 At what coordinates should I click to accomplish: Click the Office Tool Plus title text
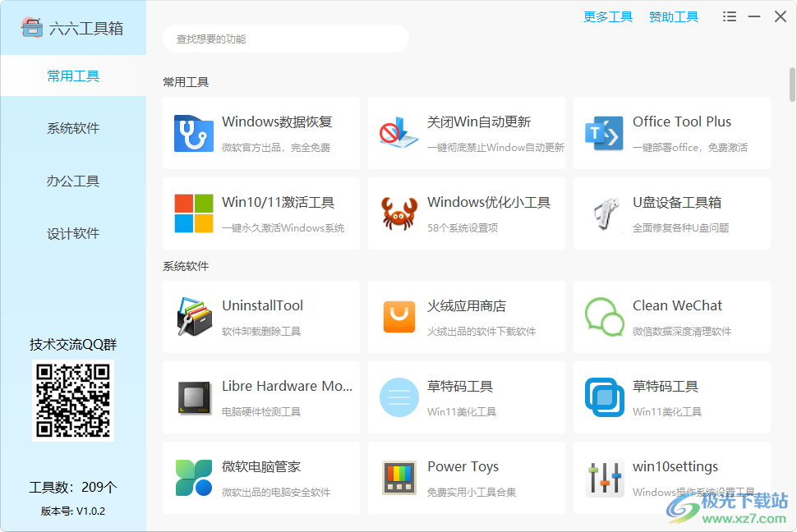(x=682, y=122)
